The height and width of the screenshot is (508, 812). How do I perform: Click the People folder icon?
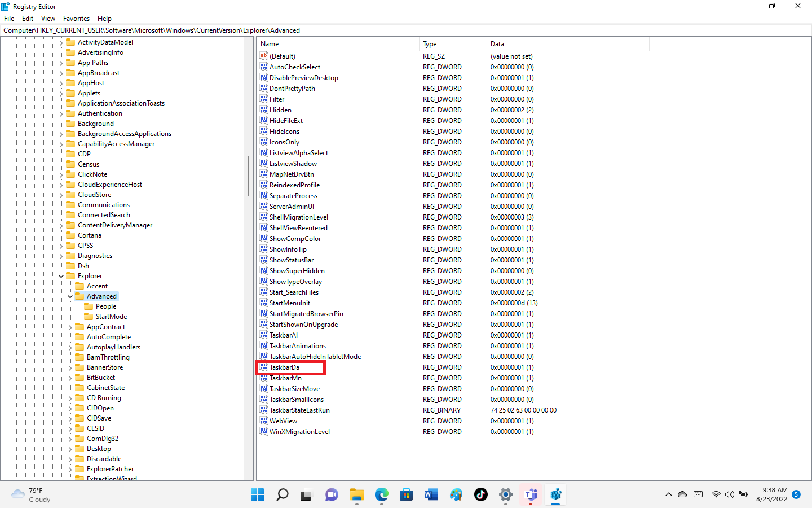point(89,306)
